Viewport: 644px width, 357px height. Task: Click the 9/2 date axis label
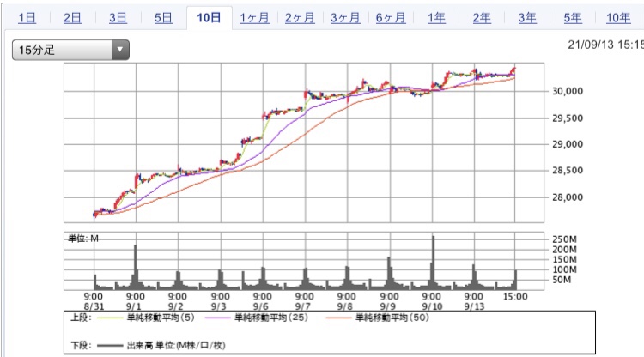(175, 306)
